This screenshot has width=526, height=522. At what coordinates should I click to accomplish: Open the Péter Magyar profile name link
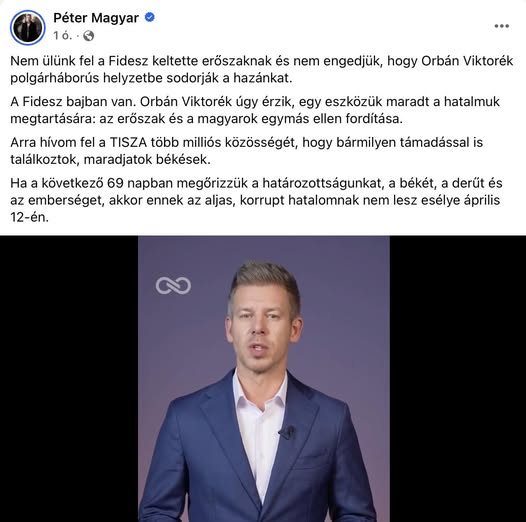coord(96,18)
